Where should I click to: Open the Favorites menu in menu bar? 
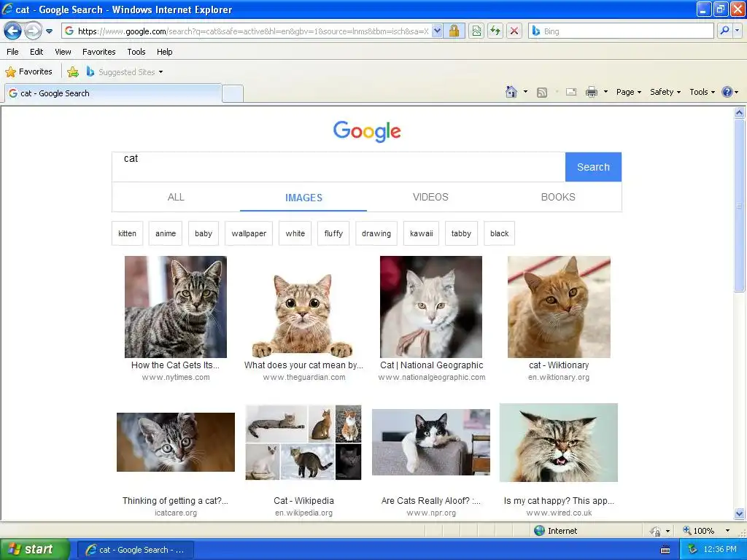point(98,52)
